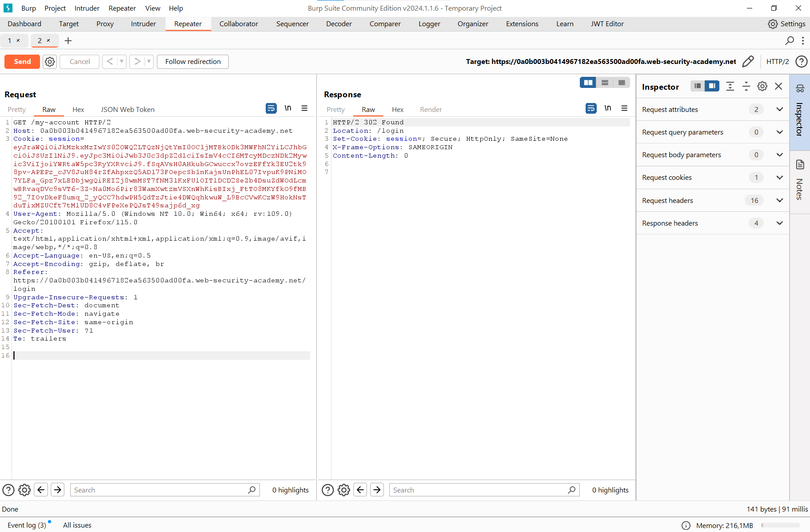Image resolution: width=810 pixels, height=532 pixels.
Task: Select Repeater tab 1
Action: 9,40
